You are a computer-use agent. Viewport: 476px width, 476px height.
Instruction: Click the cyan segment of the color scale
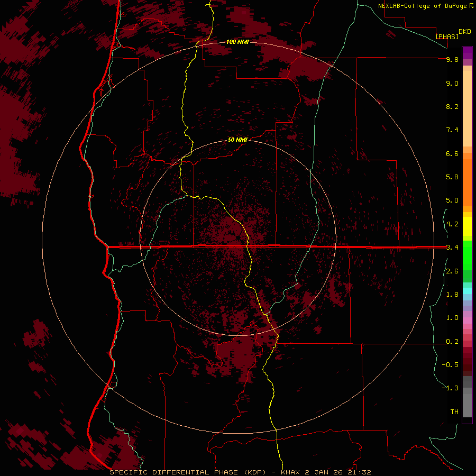click(x=467, y=291)
